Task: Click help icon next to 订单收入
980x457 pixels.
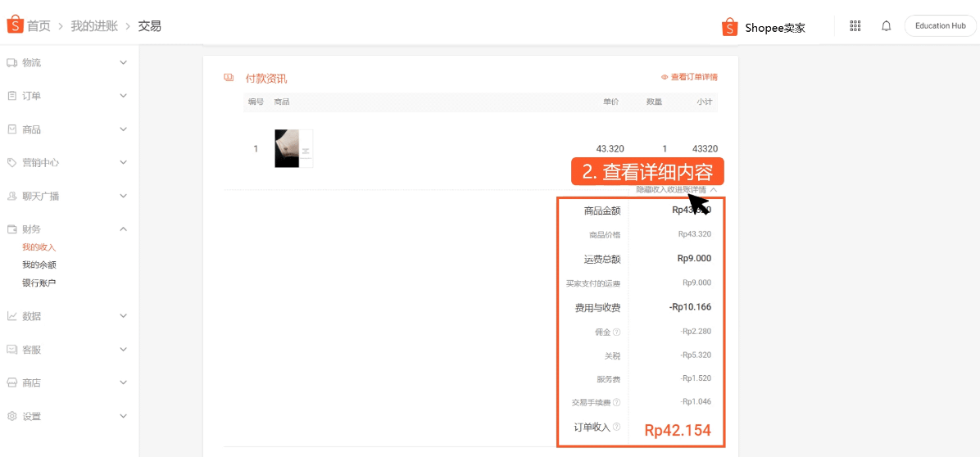Action: point(616,427)
